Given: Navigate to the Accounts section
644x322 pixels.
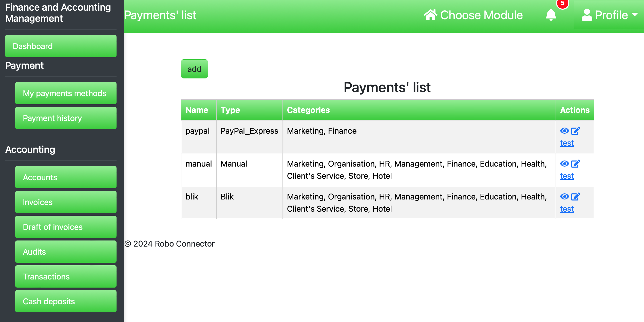Looking at the screenshot, I should [66, 177].
